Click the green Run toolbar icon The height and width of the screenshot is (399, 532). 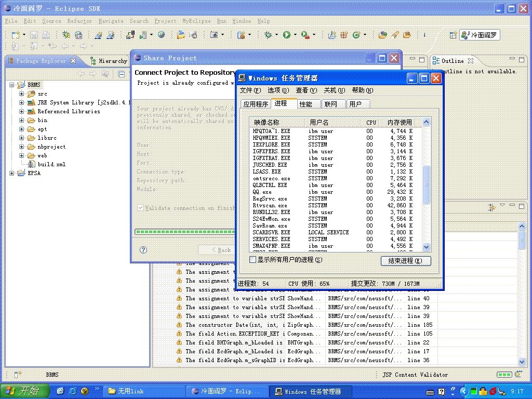coord(287,35)
